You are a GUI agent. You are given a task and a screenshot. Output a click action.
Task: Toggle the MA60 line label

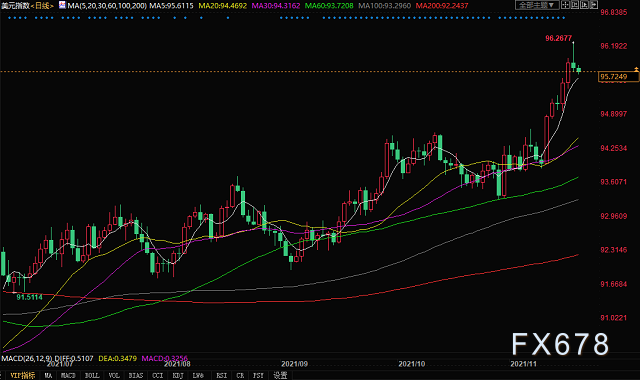pyautogui.click(x=329, y=6)
